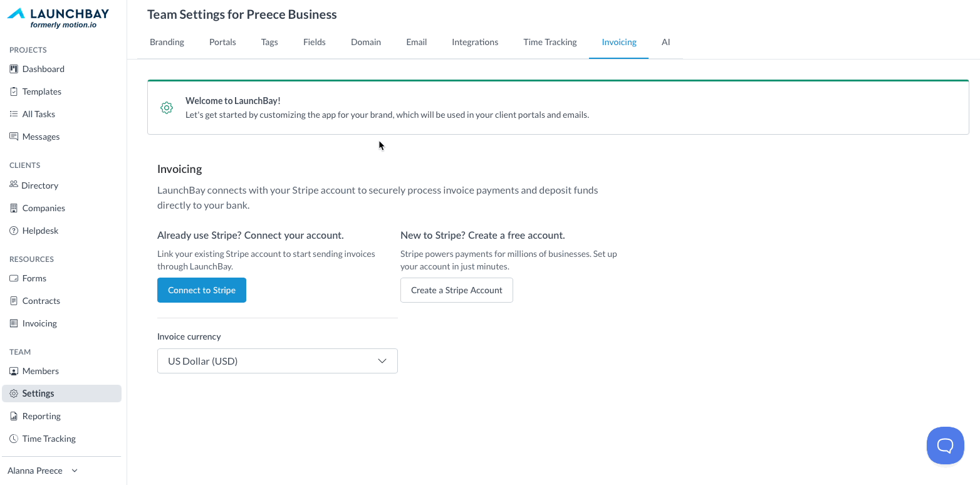Switch to the Time Tracking settings tab
The height and width of the screenshot is (485, 980).
coord(550,42)
